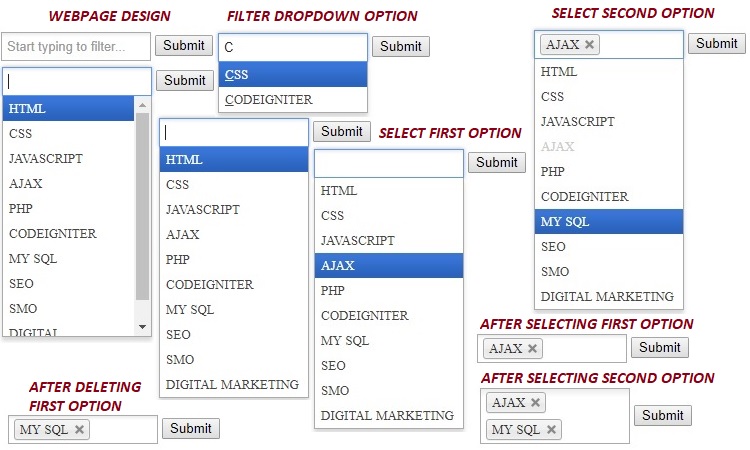Image resolution: width=750 pixels, height=450 pixels.
Task: Remove AJAX tag under After Selecting Second Option
Action: tap(536, 403)
